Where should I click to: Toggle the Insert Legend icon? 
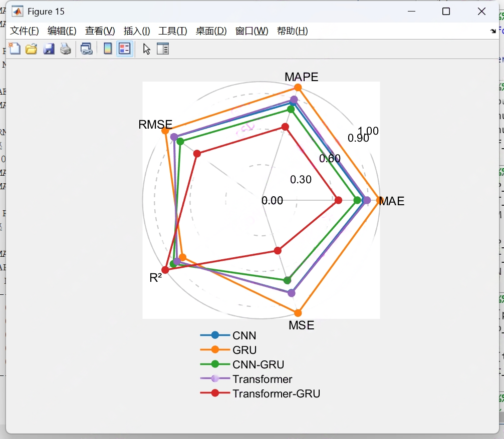point(124,49)
